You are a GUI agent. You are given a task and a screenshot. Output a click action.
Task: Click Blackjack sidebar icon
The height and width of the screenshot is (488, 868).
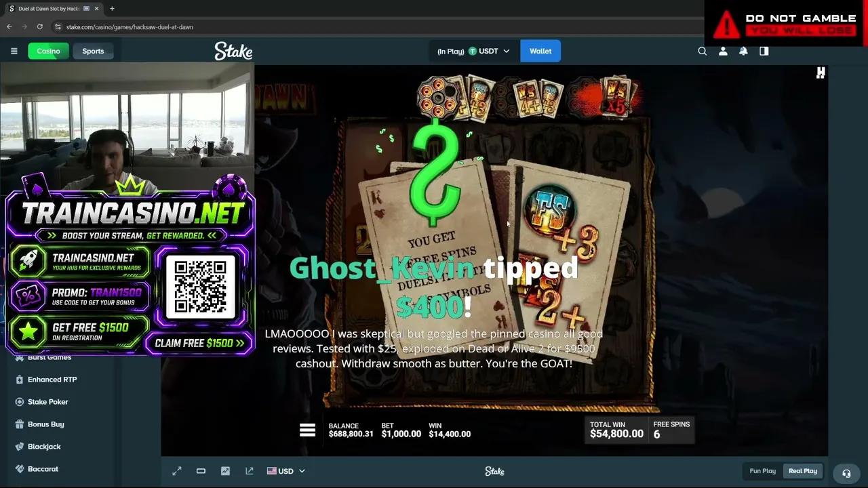click(20, 447)
